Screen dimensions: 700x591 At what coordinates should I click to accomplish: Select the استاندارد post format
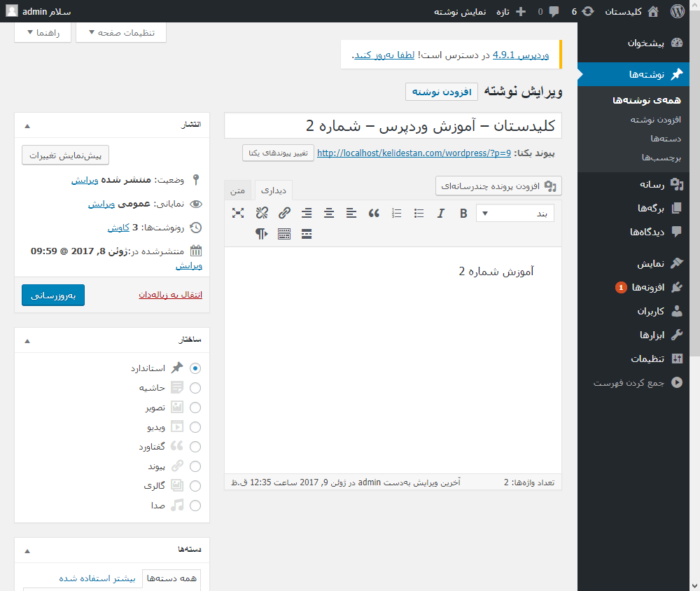click(195, 368)
